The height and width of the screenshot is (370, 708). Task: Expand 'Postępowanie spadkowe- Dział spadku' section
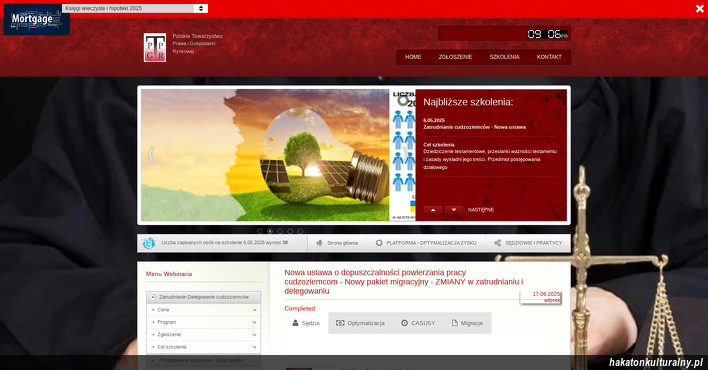(204, 361)
